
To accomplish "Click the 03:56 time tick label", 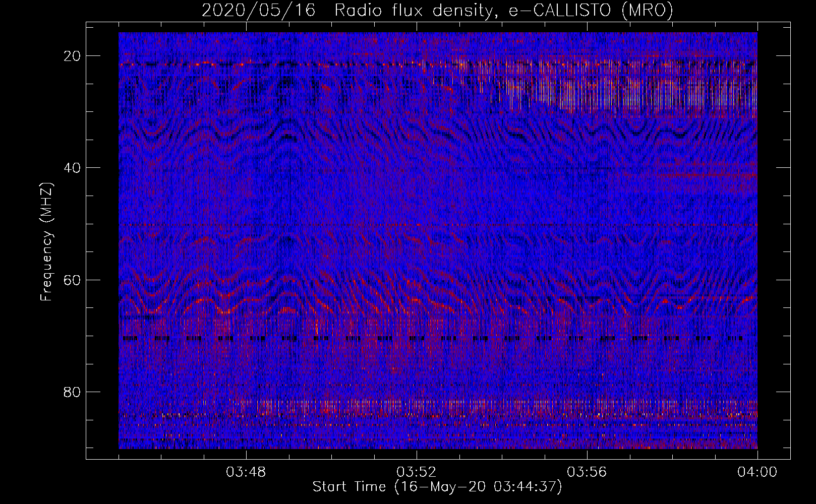I will pos(587,472).
